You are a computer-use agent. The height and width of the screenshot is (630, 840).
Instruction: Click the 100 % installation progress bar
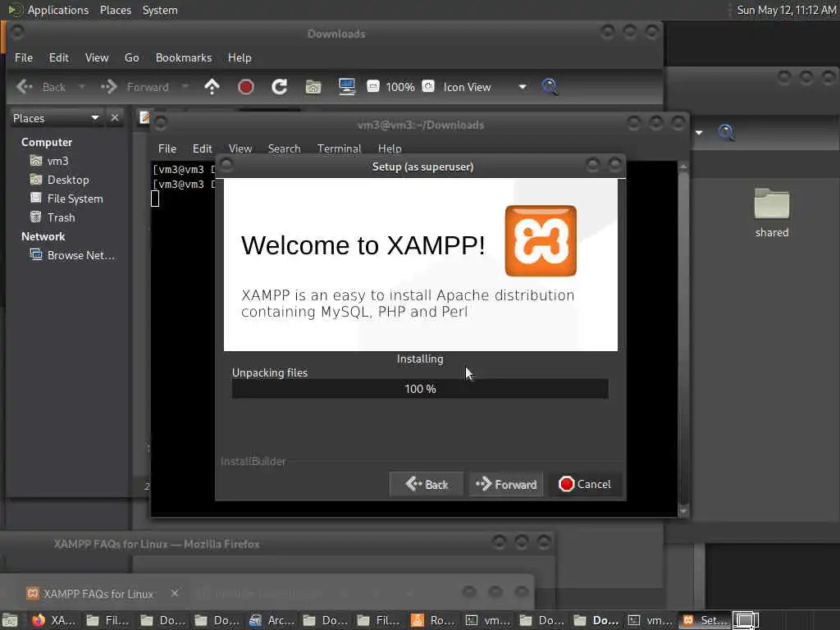point(420,389)
